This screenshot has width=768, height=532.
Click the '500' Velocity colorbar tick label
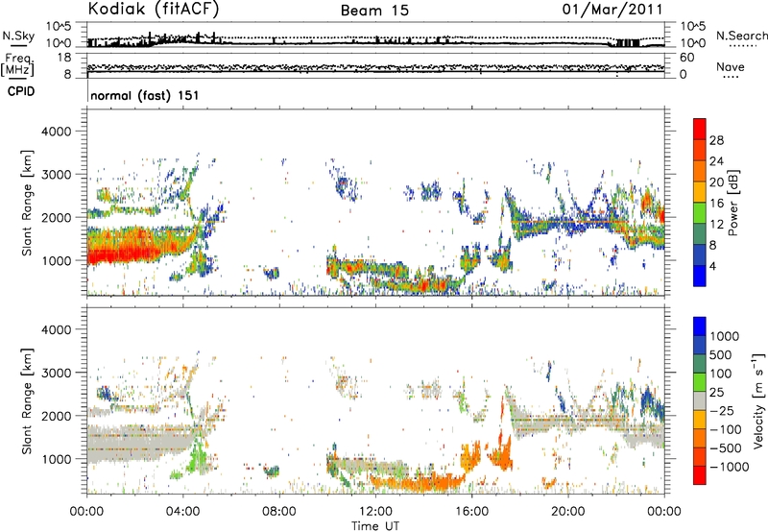[721, 354]
